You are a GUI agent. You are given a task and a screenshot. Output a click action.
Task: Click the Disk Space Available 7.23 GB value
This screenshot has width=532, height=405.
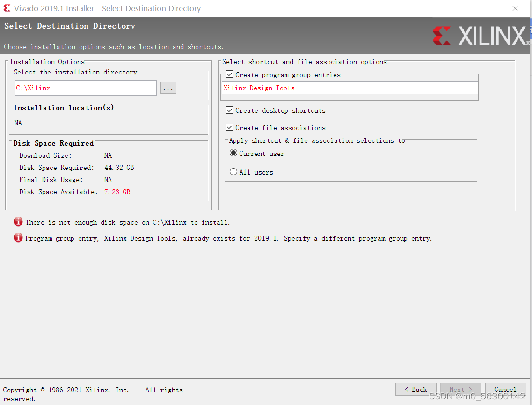[x=117, y=192]
